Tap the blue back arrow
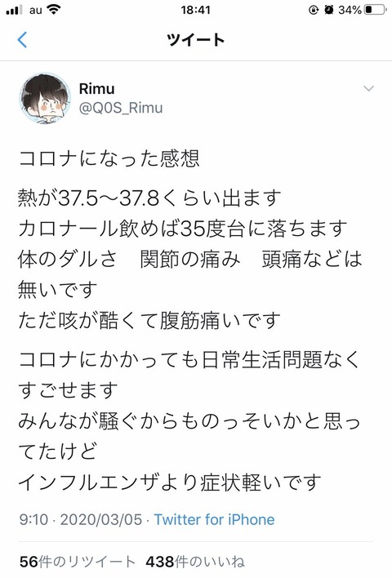The width and height of the screenshot is (392, 578). point(22,40)
